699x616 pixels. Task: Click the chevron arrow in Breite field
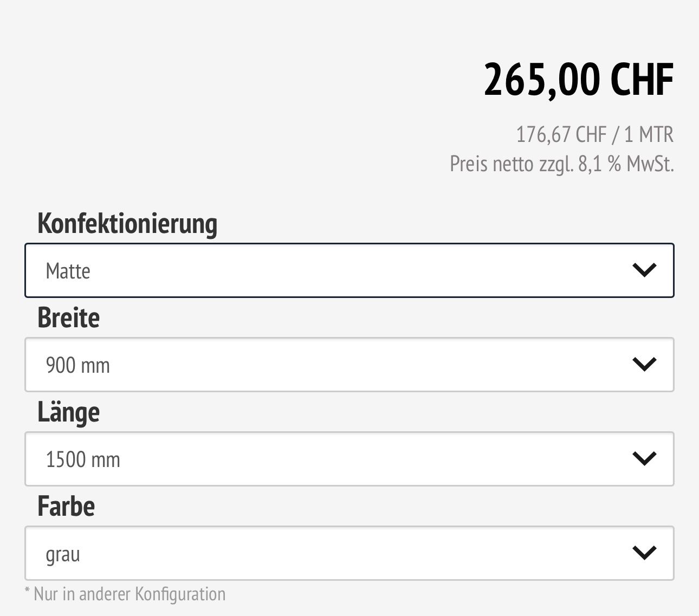644,364
